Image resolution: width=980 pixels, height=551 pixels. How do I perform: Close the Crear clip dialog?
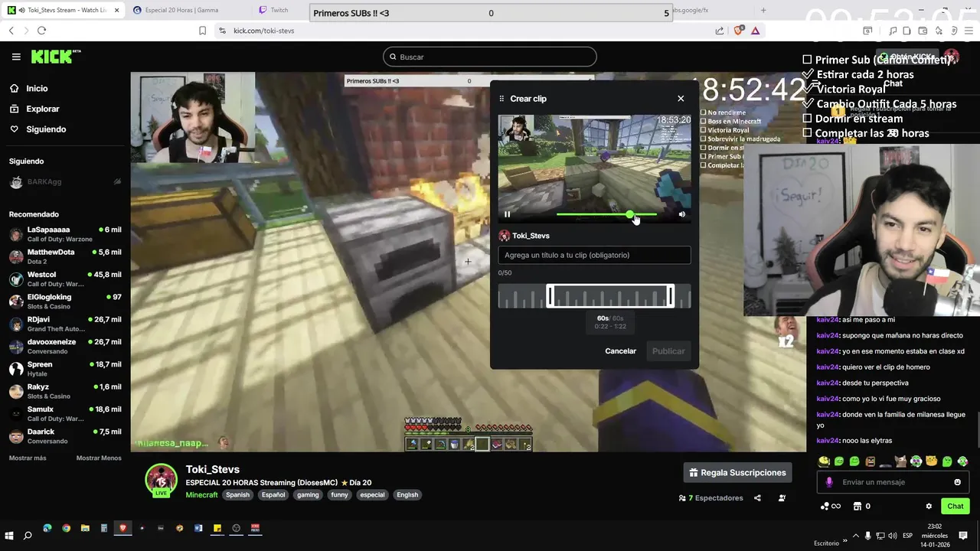(681, 99)
